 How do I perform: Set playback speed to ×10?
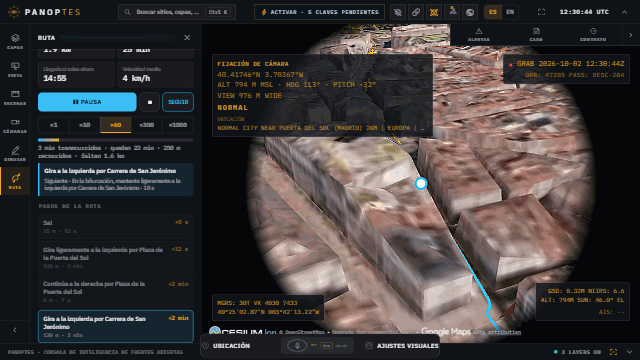(84, 125)
